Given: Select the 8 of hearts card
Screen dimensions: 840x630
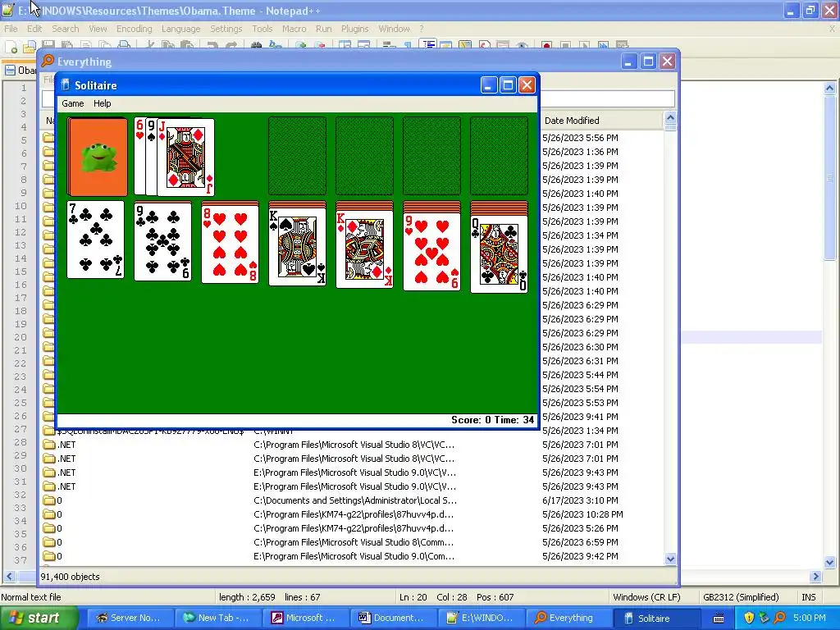Looking at the screenshot, I should tap(230, 244).
